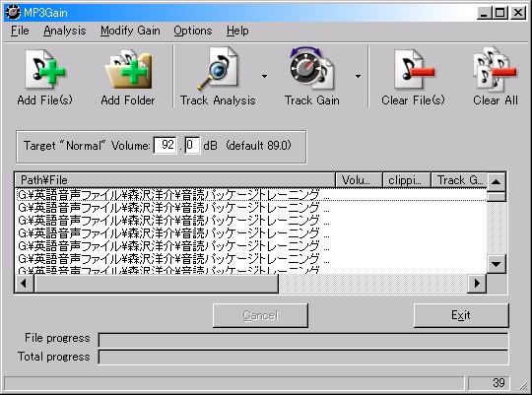Select the sixth file row in list
The image size is (532, 395).
251,259
